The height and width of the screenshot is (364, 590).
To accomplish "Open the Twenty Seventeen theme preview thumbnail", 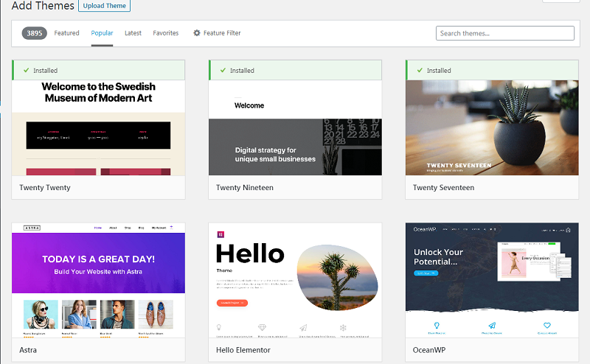I will [x=492, y=127].
